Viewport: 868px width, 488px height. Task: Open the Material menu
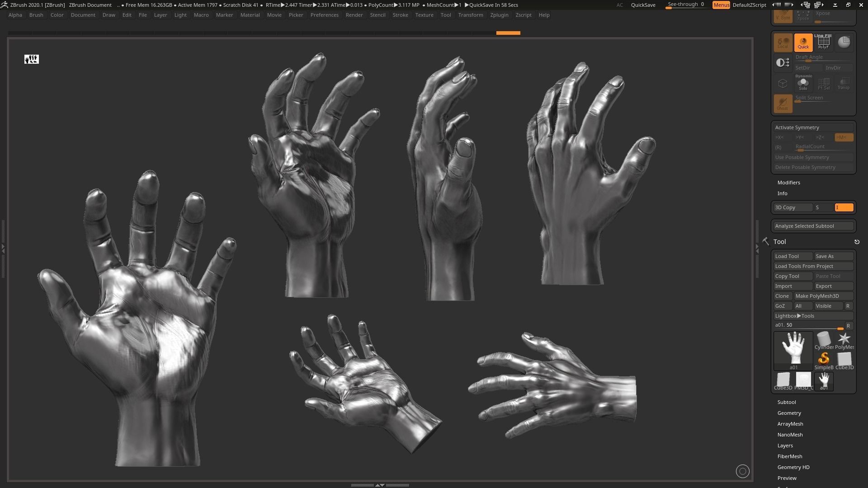click(x=250, y=15)
